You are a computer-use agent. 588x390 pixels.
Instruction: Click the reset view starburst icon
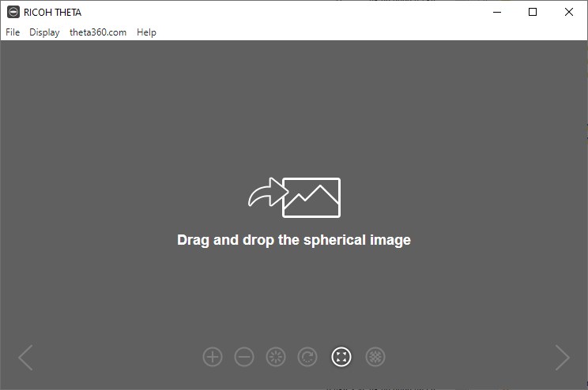(276, 357)
